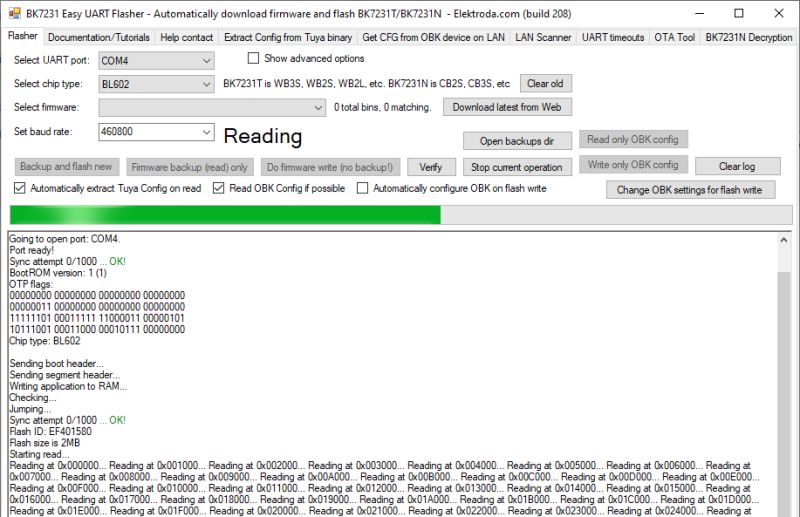This screenshot has width=800, height=517.
Task: Click the 'Sending boot header...' log line
Action: coord(57,363)
